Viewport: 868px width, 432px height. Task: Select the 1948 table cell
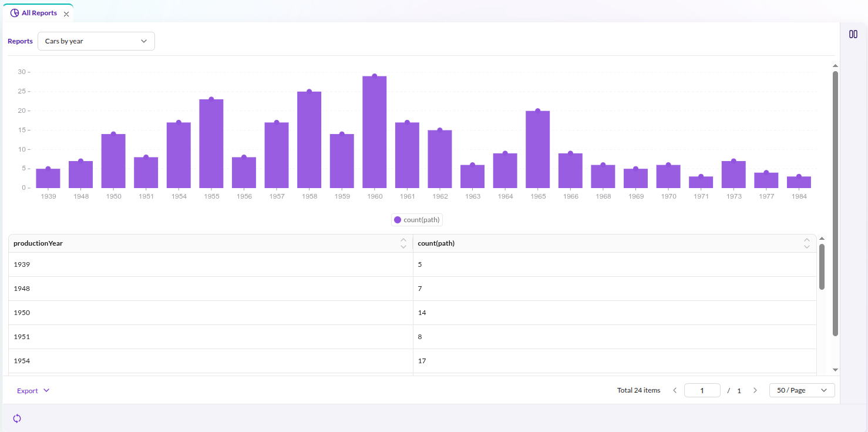[x=211, y=289]
